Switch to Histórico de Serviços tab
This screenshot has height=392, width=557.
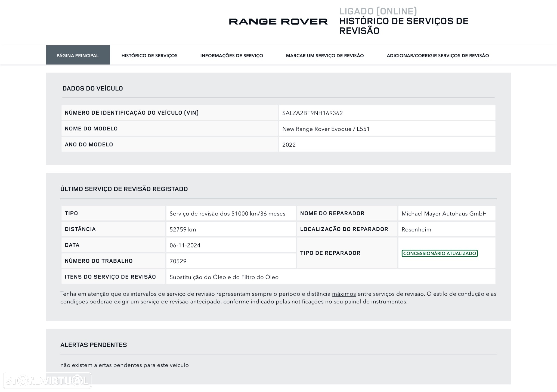pos(149,56)
